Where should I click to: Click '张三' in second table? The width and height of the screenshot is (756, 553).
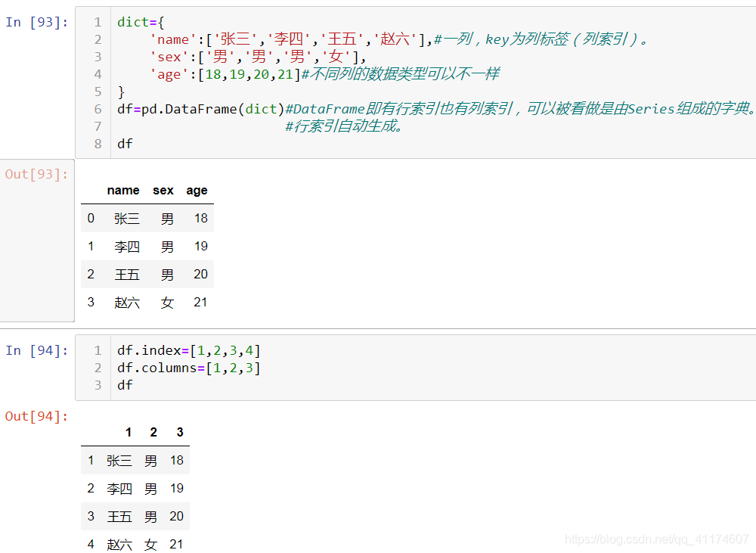pos(119,461)
